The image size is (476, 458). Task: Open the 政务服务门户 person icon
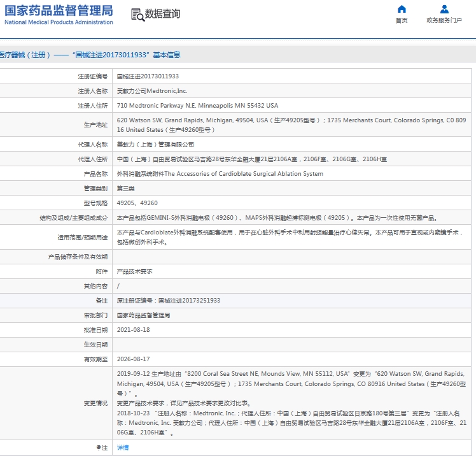pyautogui.click(x=444, y=9)
